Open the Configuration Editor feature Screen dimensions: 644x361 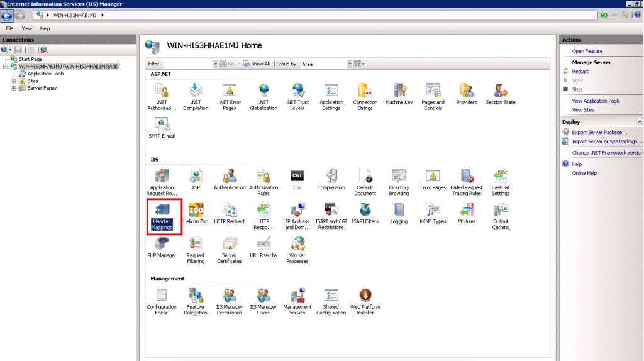(162, 302)
